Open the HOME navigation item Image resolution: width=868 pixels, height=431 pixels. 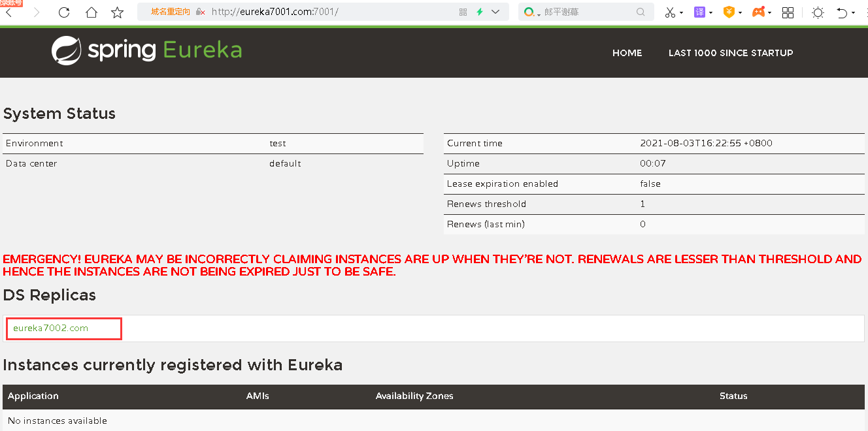coord(627,53)
